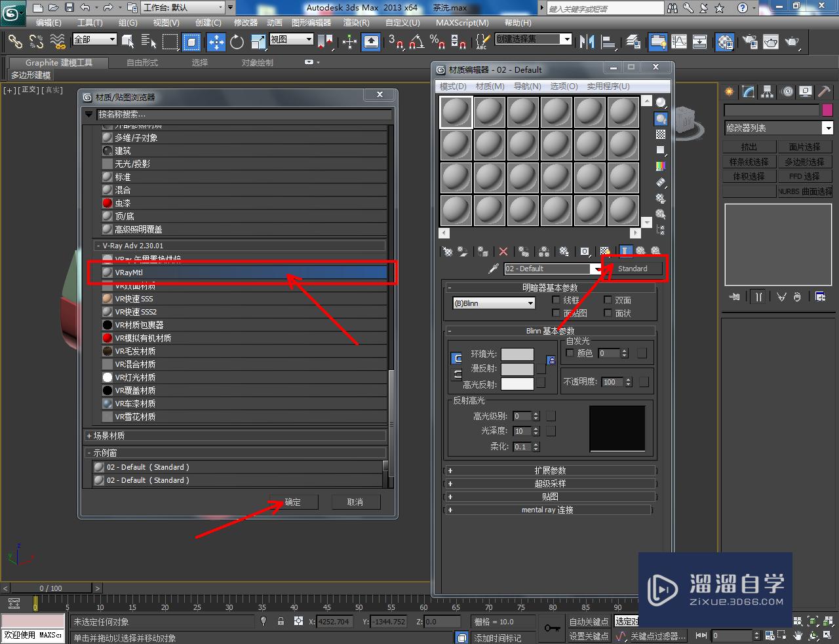Click Mirror tool in main toolbar
Viewport: 839px width, 644px height.
(x=587, y=42)
